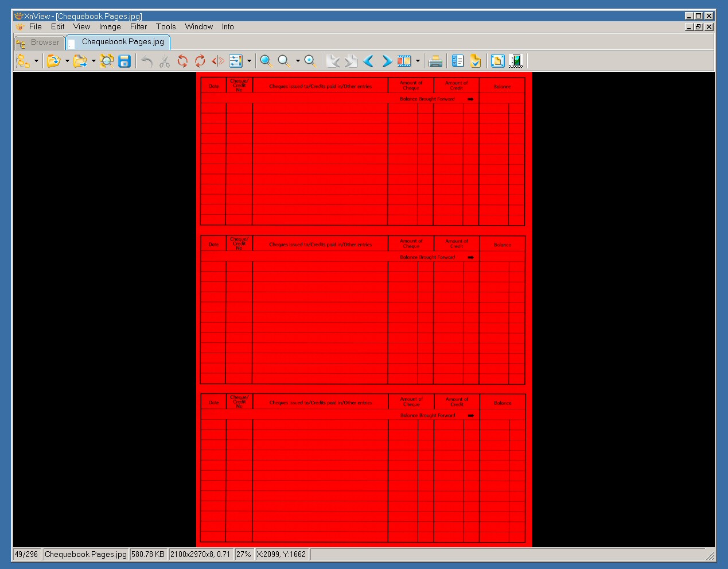The width and height of the screenshot is (728, 569).
Task: Click the Chequebook Pages.jpg name in status bar
Action: click(x=85, y=555)
